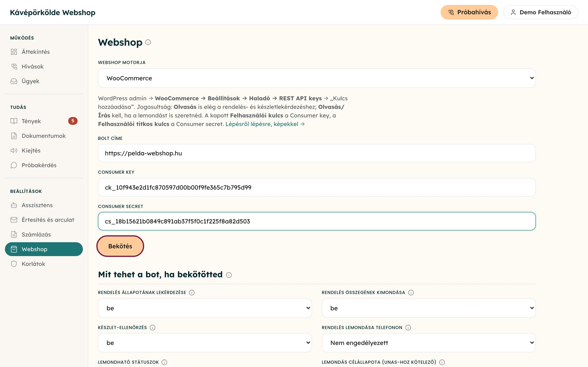Click the red badge on Tények
Image resolution: width=588 pixels, height=367 pixels.
click(x=73, y=121)
